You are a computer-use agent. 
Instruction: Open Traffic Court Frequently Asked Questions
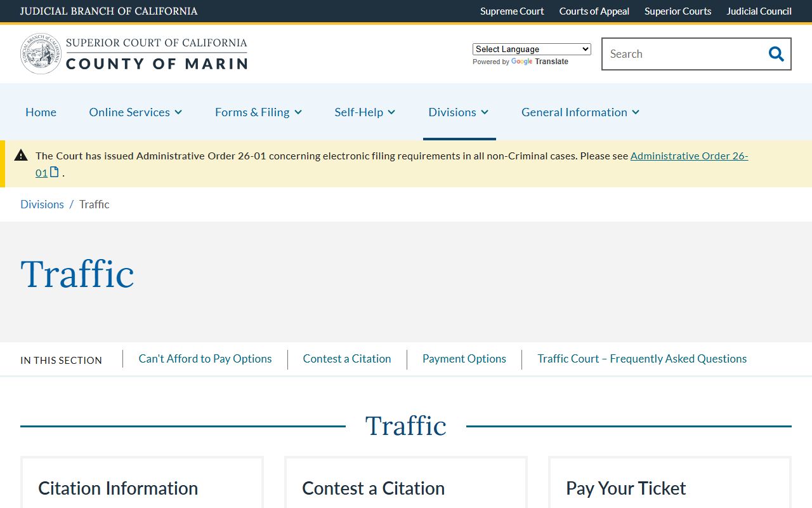point(642,359)
